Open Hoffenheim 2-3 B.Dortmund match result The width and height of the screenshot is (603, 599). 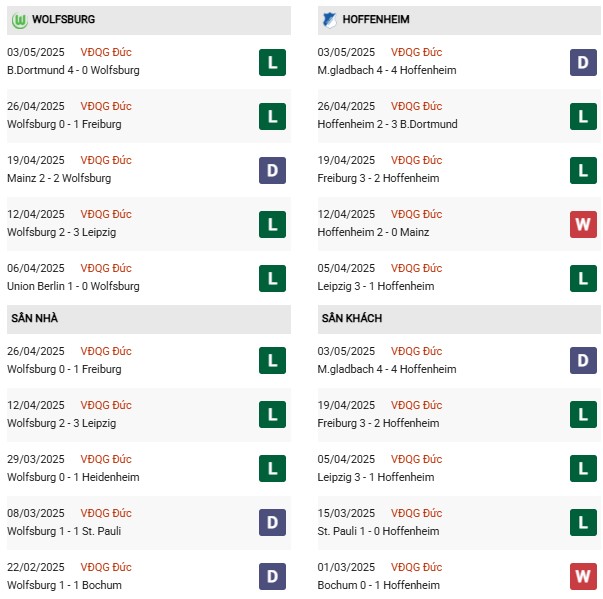point(387,125)
